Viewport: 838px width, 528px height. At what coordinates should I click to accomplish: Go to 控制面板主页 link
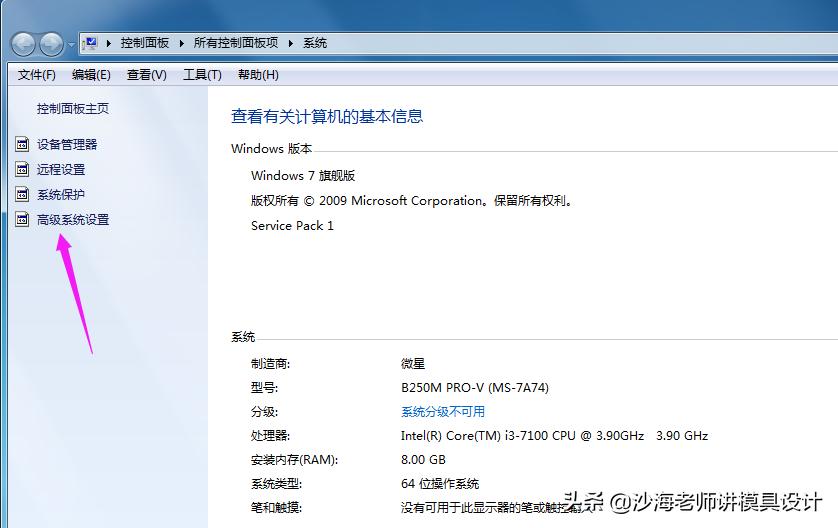pos(73,109)
